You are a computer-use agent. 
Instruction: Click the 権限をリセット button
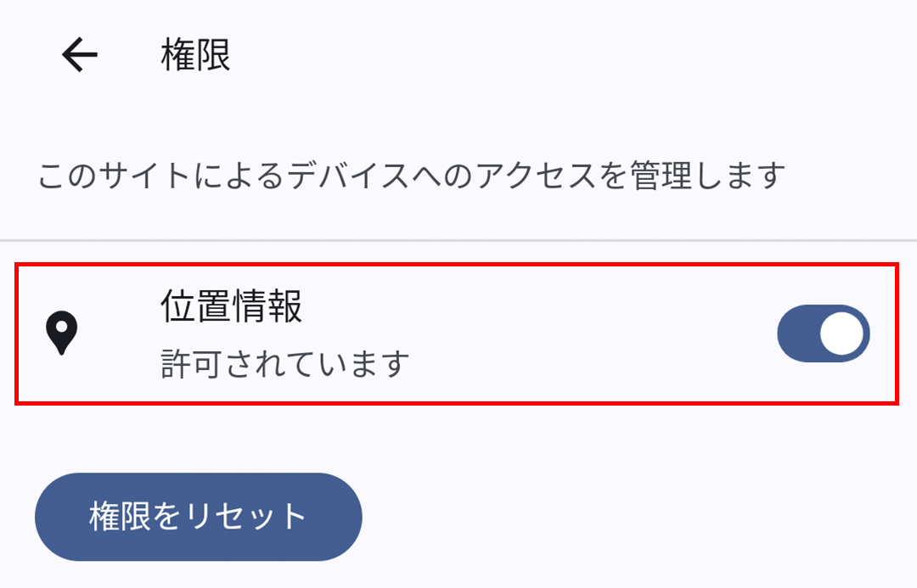(198, 517)
